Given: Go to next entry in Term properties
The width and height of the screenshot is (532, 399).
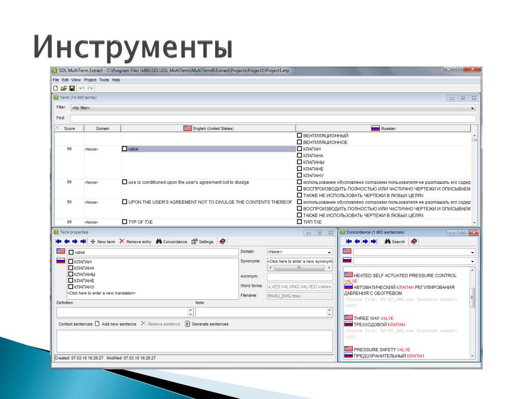Looking at the screenshot, I should coord(75,242).
